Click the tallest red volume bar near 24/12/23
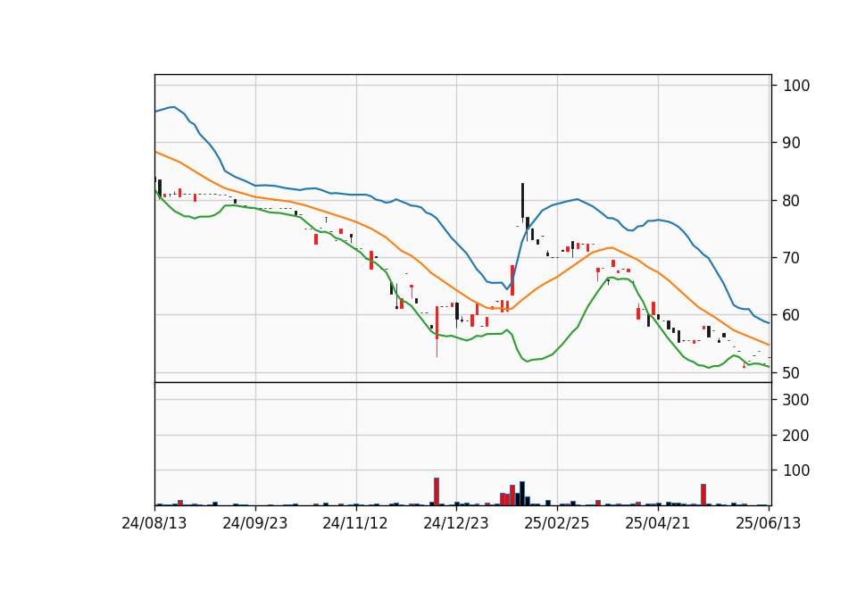This screenshot has width=857, height=616. click(x=437, y=491)
